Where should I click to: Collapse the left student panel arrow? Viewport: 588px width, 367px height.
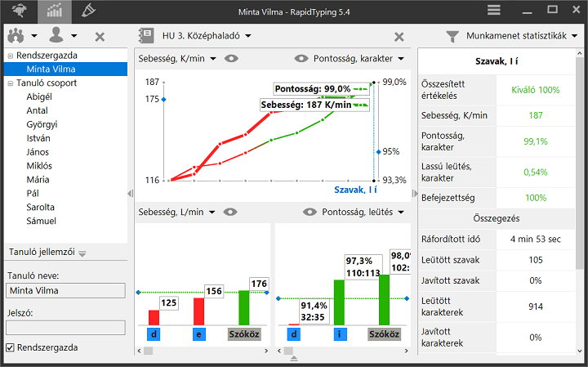[130, 194]
